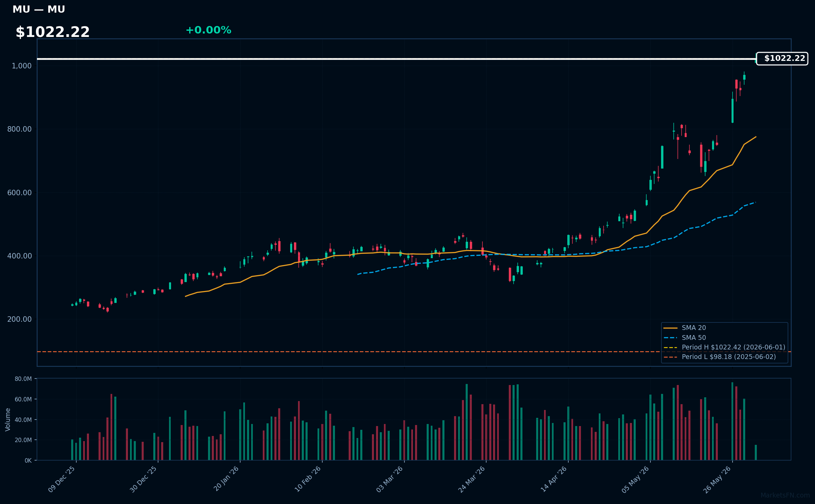This screenshot has width=815, height=504.
Task: Click the 05 May '26 date label
Action: (x=635, y=479)
